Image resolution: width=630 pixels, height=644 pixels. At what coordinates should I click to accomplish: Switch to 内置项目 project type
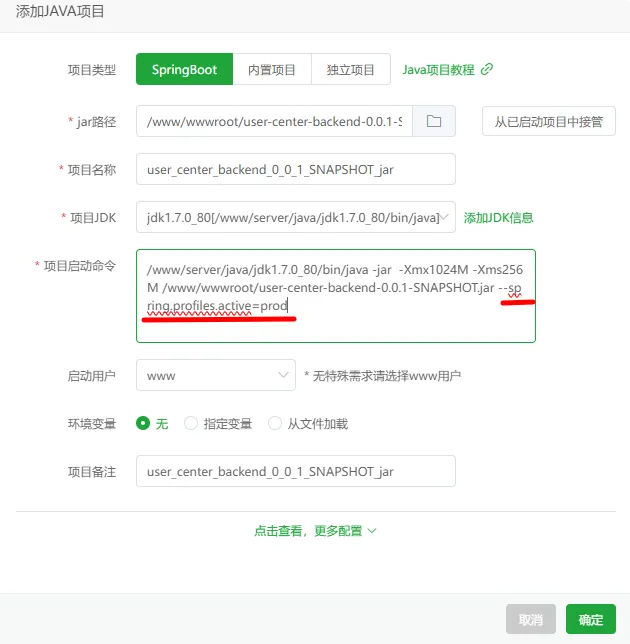point(272,69)
